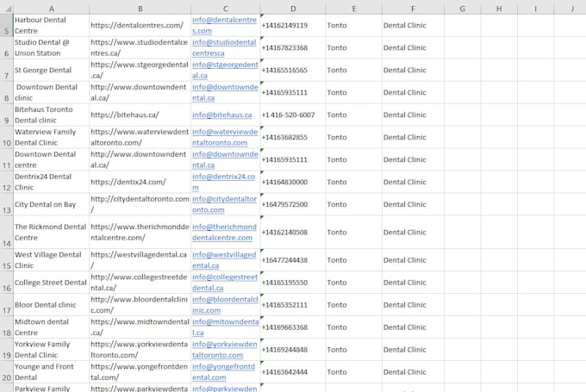
Task: Select the City Dental on Bay cell
Action: click(51, 204)
